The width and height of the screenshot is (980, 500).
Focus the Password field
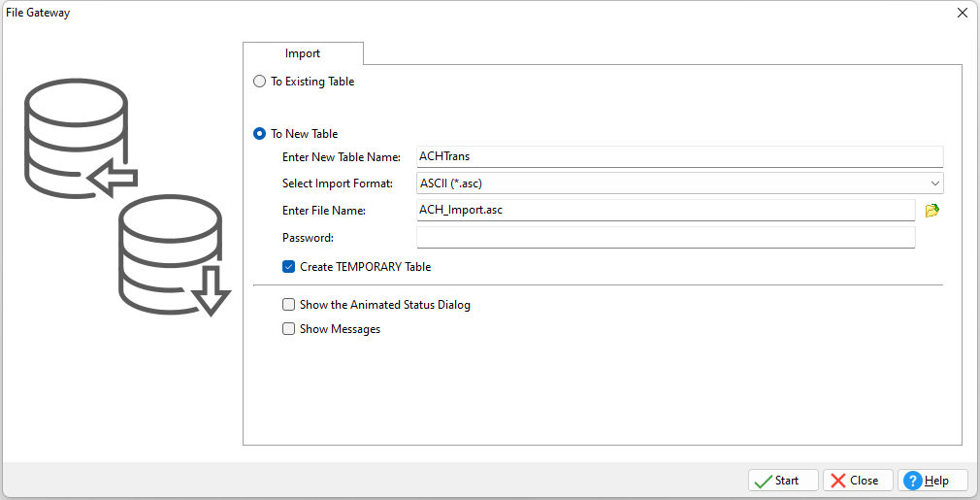(666, 238)
